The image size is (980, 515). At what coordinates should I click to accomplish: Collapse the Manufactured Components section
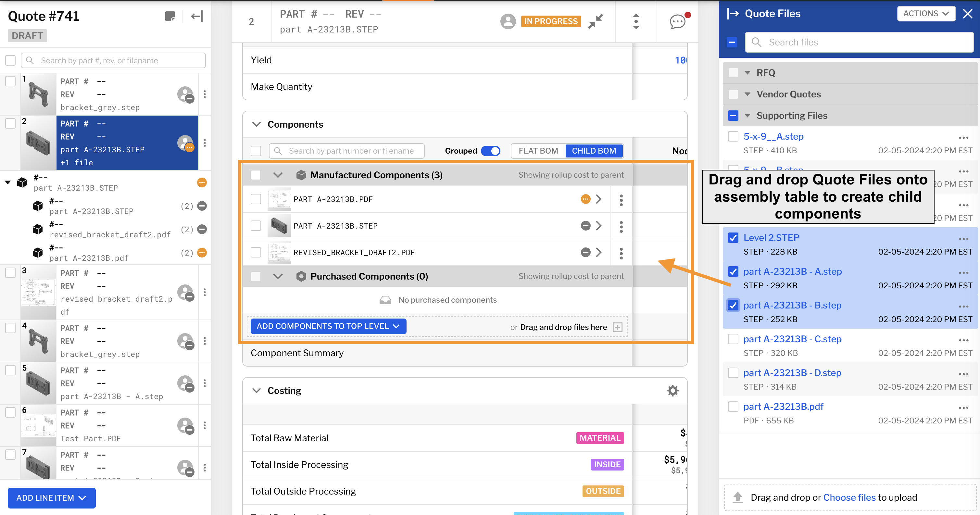click(278, 175)
